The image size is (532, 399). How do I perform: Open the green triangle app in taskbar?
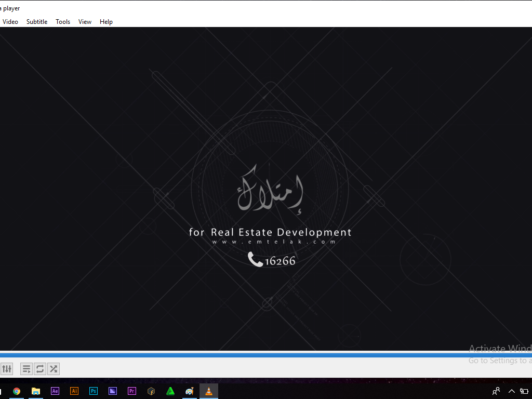(x=170, y=391)
